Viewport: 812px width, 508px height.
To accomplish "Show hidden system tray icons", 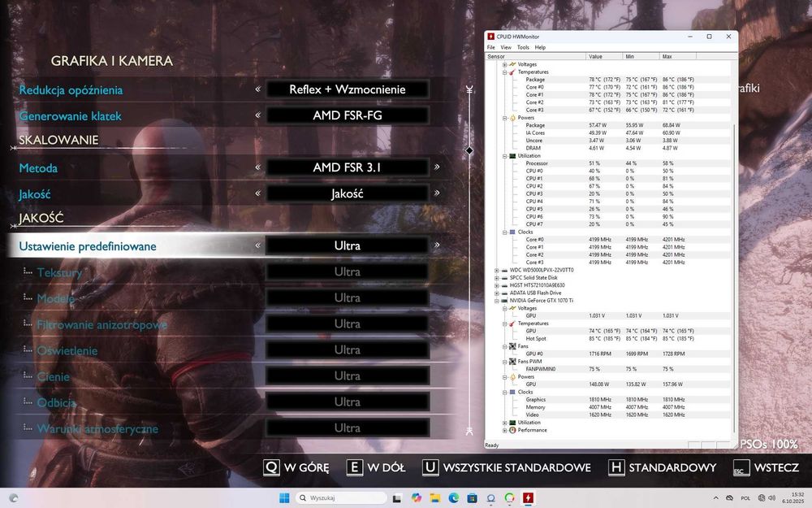I will pyautogui.click(x=715, y=497).
